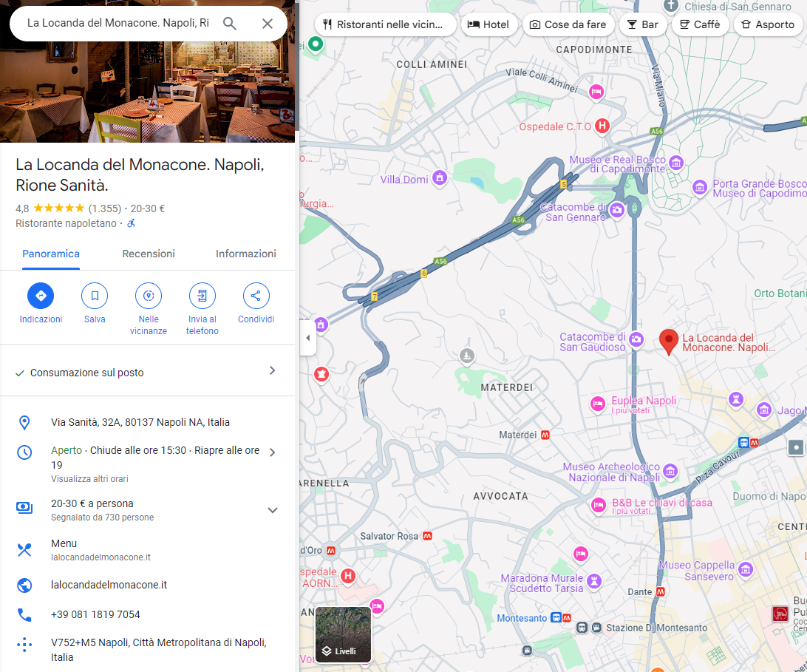807x672 pixels.
Task: Open the Livelli map layers control
Action: coord(343,634)
